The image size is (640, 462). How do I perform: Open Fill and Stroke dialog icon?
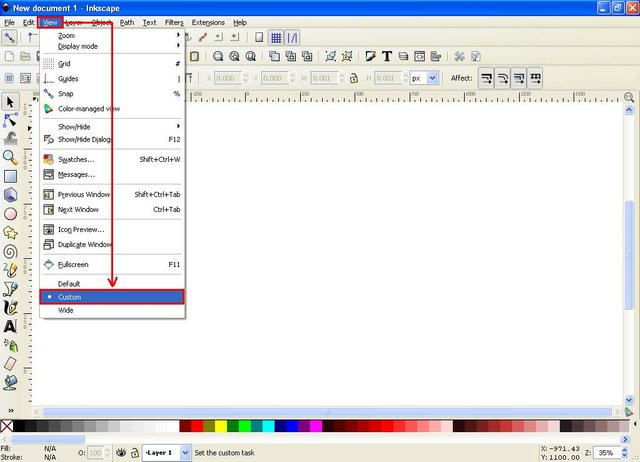371,56
